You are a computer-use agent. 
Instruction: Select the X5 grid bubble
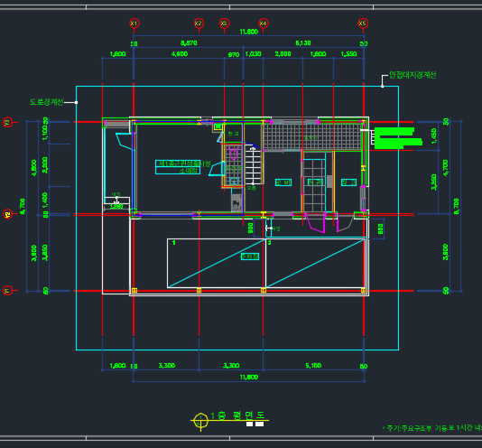click(x=363, y=23)
